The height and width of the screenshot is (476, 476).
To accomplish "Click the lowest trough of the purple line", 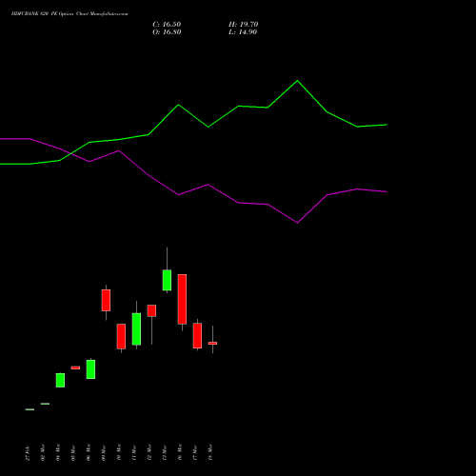I will [x=297, y=223].
